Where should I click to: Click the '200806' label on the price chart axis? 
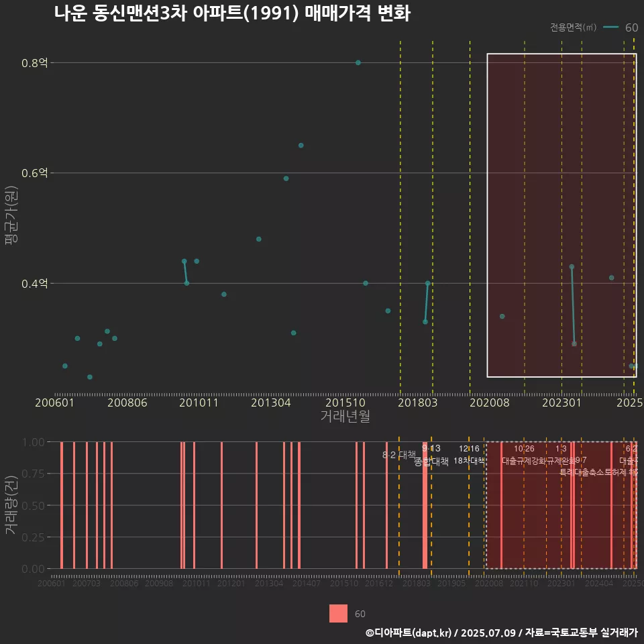[x=127, y=402]
